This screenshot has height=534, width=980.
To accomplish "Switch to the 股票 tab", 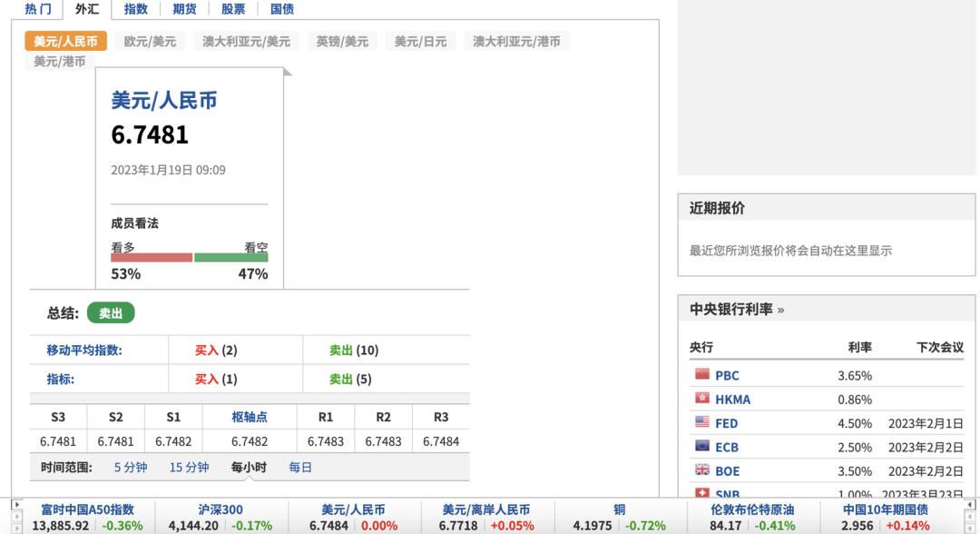I will (x=231, y=8).
